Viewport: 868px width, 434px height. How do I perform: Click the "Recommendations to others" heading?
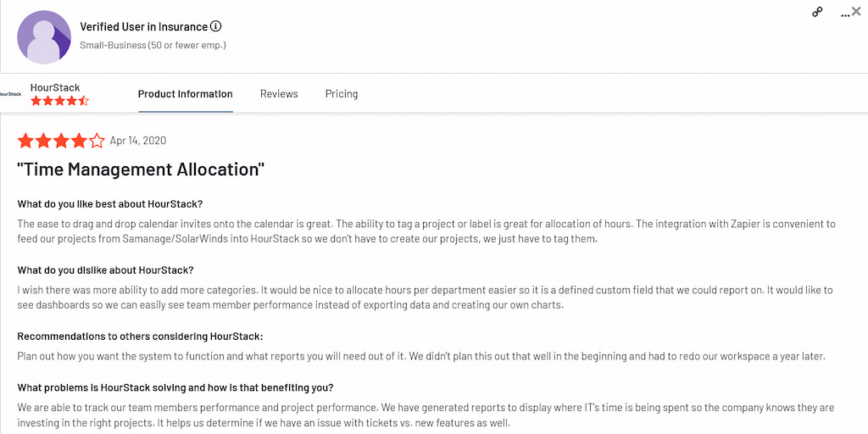(140, 337)
